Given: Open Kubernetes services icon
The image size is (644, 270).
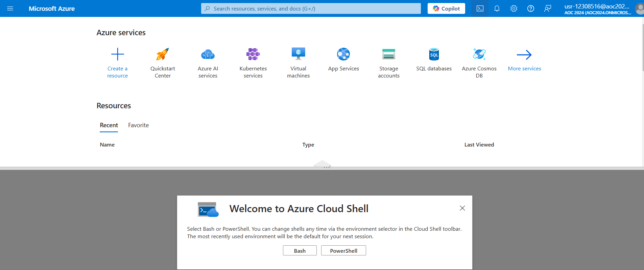Looking at the screenshot, I should 253,54.
